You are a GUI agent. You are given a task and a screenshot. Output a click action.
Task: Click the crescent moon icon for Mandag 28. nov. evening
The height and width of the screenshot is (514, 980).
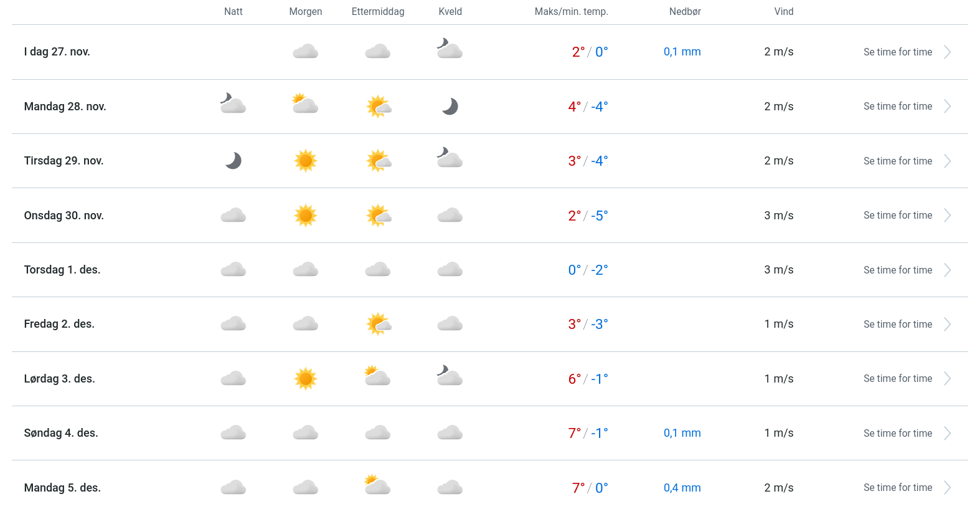pos(450,107)
